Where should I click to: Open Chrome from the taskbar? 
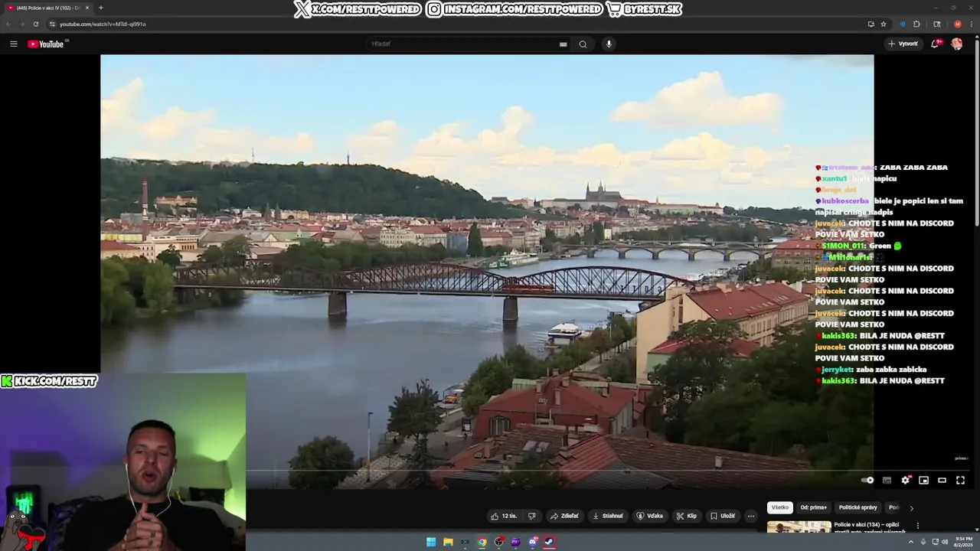pos(482,543)
